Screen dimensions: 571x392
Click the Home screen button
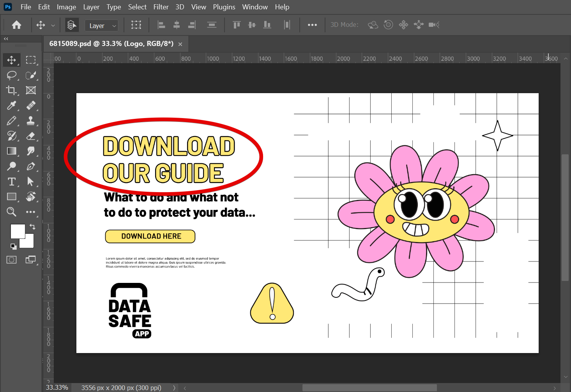(16, 25)
